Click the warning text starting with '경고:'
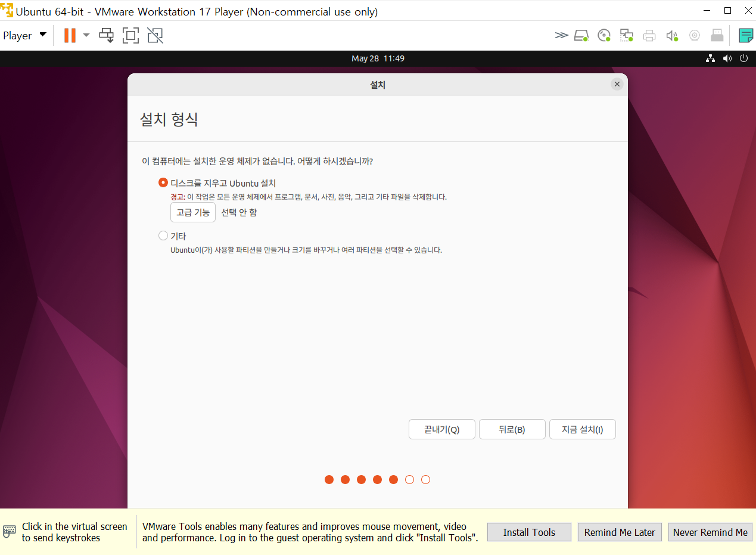Screen dimensions: 756x555 pos(309,197)
